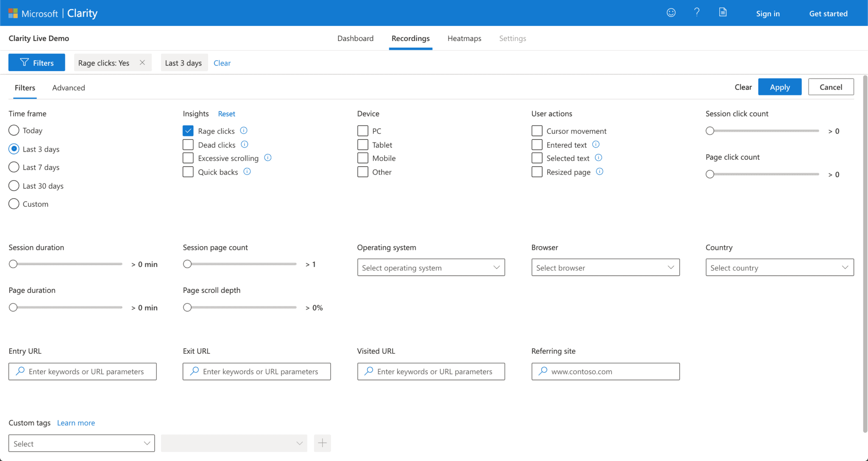Switch to the Heatmaps tab
The width and height of the screenshot is (868, 461).
coord(464,38)
